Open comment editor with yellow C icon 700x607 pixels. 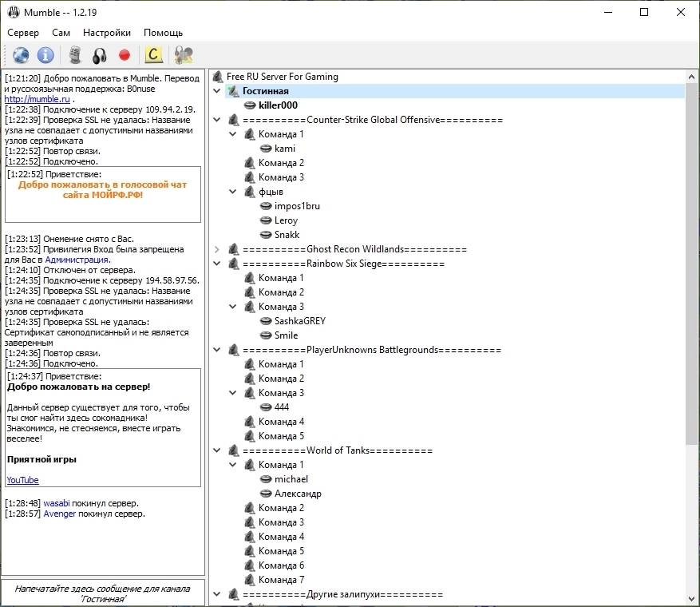pos(153,54)
